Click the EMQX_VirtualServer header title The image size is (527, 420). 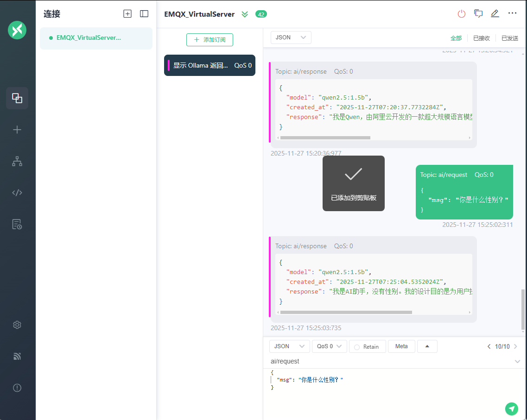(199, 14)
